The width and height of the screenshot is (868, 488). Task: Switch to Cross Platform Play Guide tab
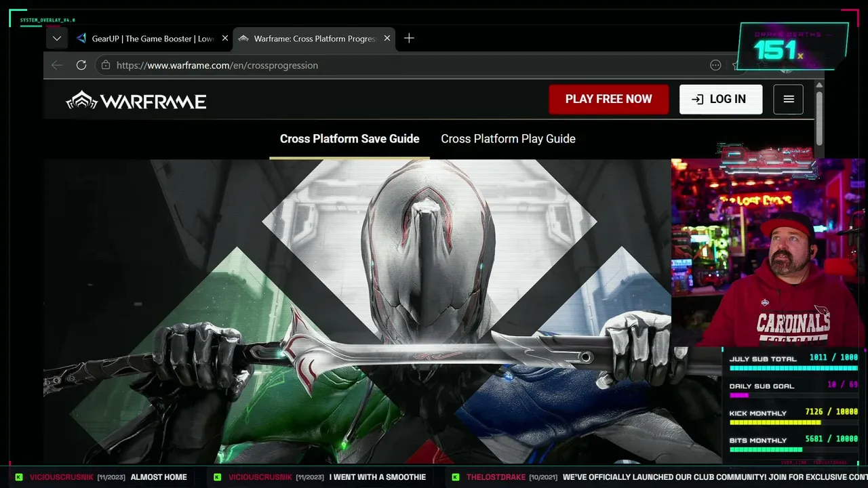tap(508, 139)
